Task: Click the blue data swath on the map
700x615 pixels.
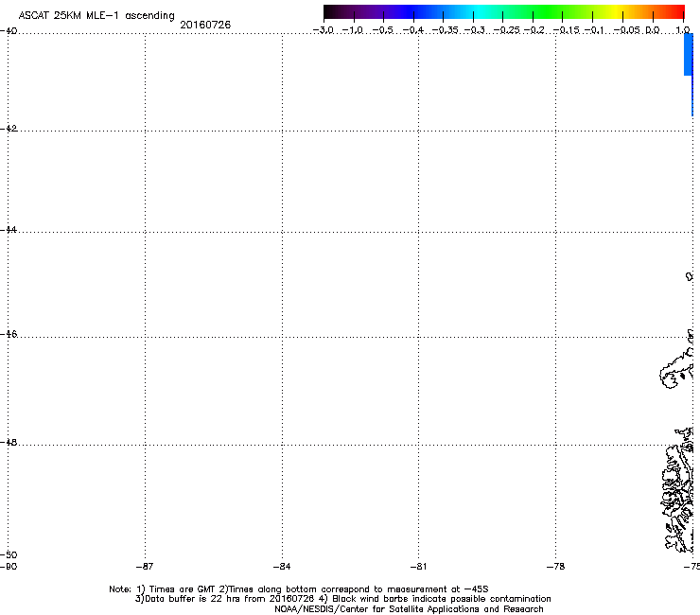Action: coord(689,55)
